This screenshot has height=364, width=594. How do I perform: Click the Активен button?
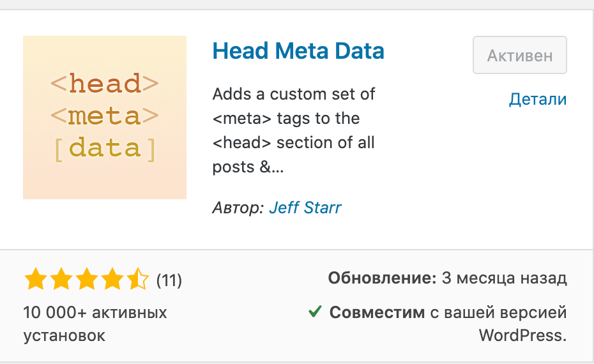click(x=520, y=56)
